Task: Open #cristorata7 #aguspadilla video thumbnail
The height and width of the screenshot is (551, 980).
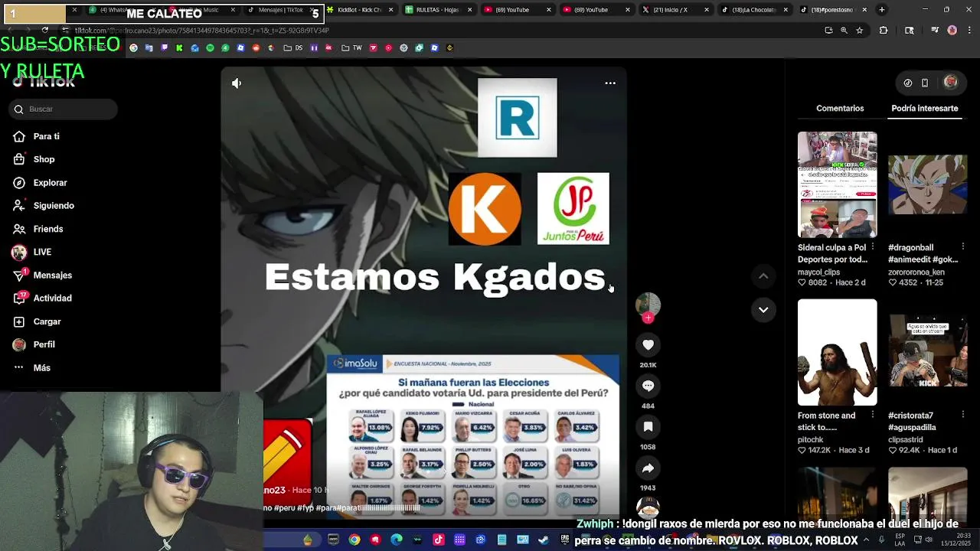Action: 927,352
